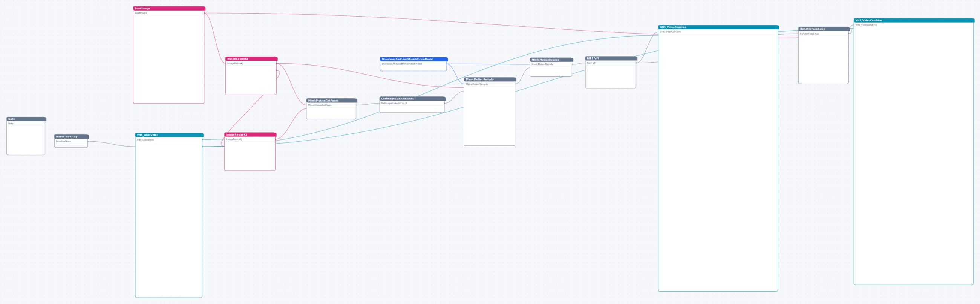Click the 'VHS_LoadVideo' type label below its header

[x=145, y=140]
